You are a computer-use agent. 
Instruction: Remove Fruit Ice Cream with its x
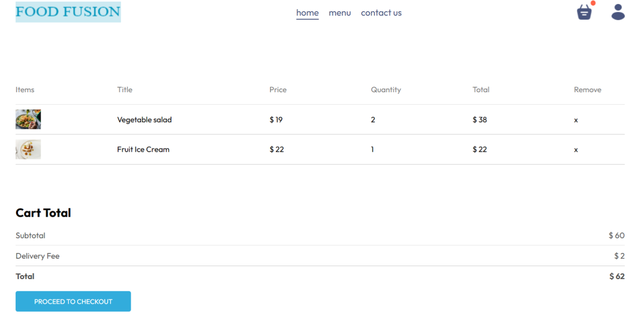576,150
